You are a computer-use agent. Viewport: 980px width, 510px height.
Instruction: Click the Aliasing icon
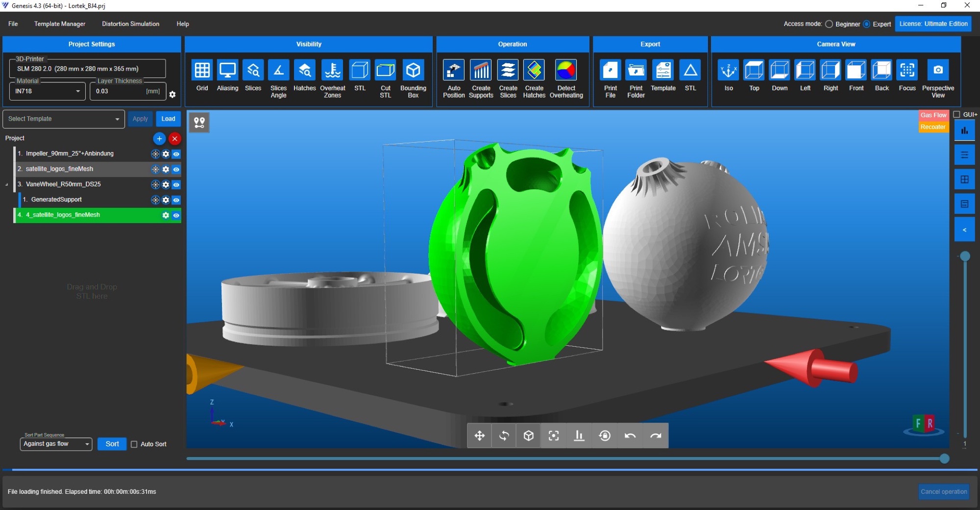[x=227, y=70]
